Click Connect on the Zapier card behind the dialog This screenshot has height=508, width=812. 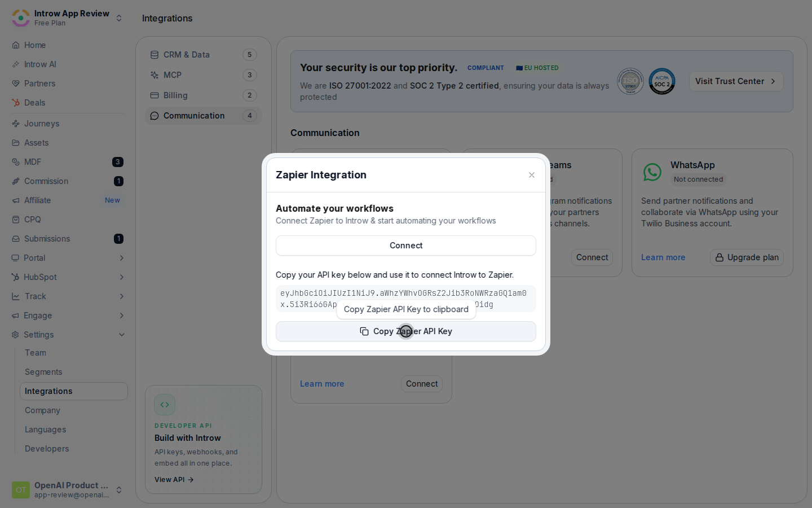(x=422, y=384)
